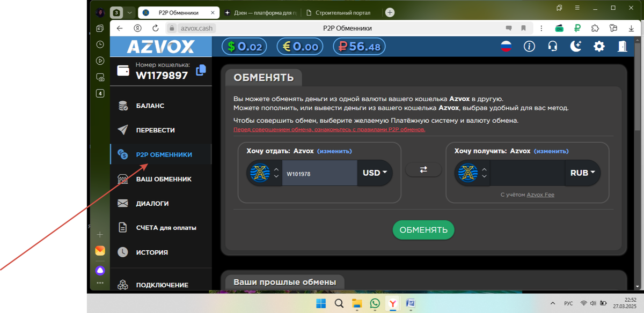Screen dimensions: 644x313
Task: Switch to the Строительный портал tab
Action: pos(340,12)
